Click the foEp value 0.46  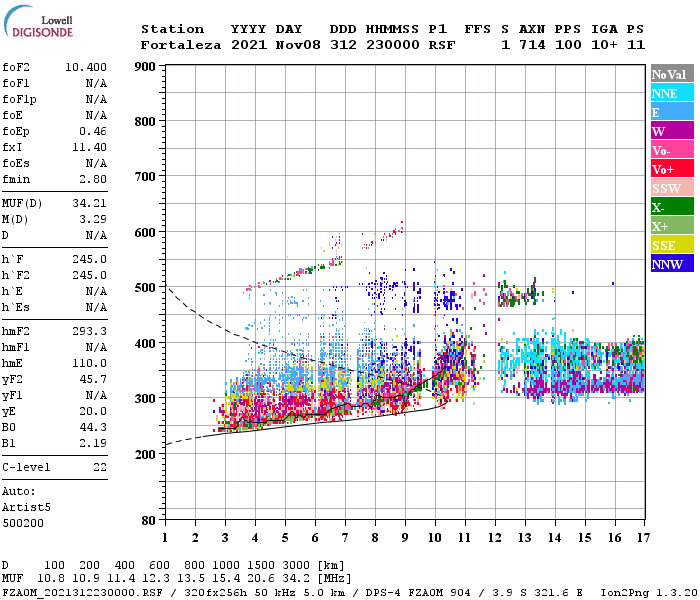(93, 131)
